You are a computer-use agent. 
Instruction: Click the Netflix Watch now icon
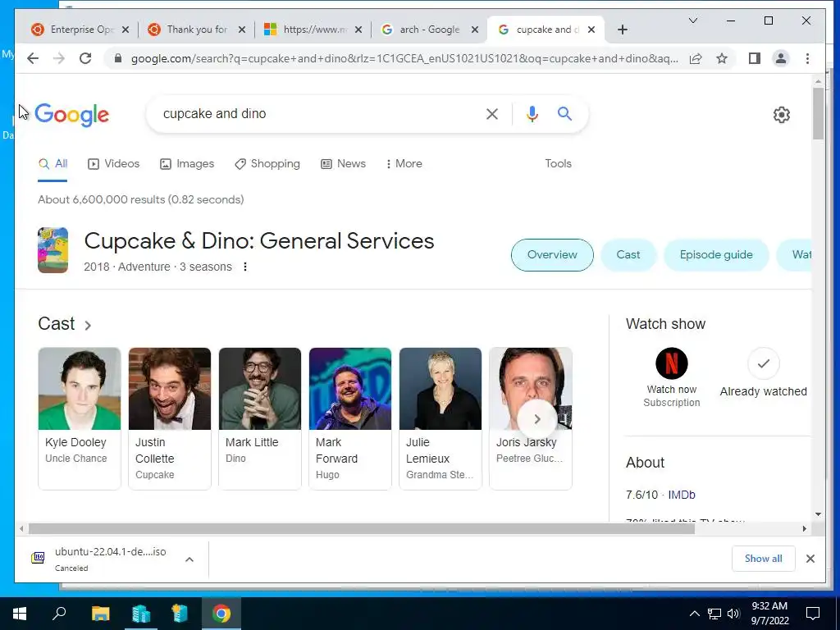click(671, 363)
